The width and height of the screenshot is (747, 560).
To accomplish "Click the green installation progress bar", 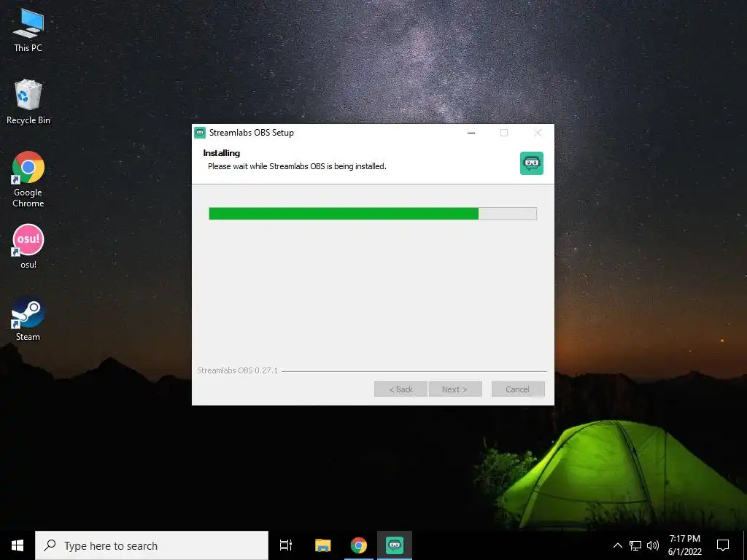I will tap(373, 214).
